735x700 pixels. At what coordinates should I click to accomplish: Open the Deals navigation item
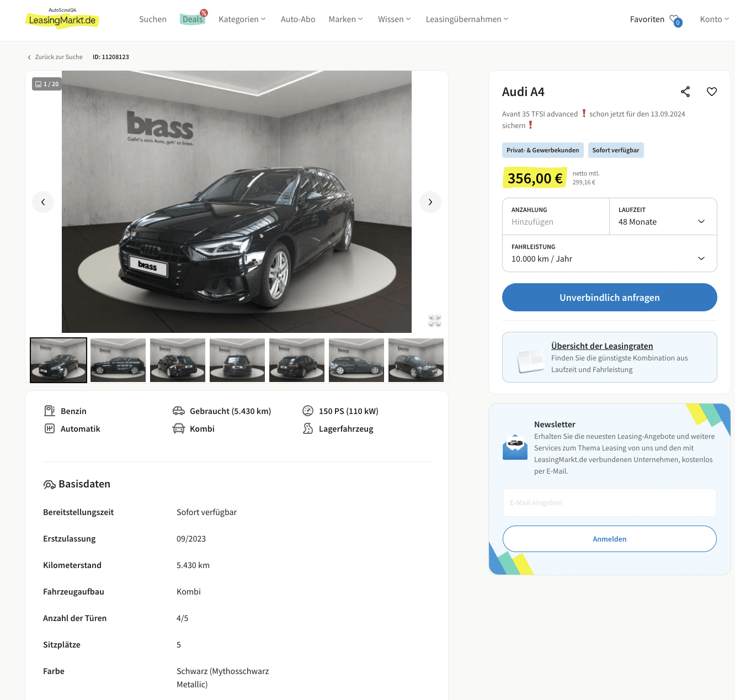click(193, 19)
